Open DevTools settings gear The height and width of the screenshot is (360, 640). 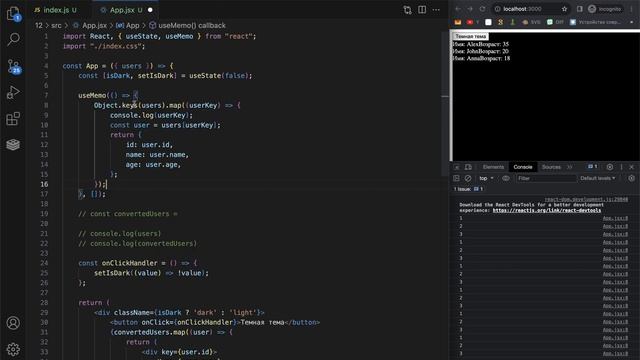[610, 167]
